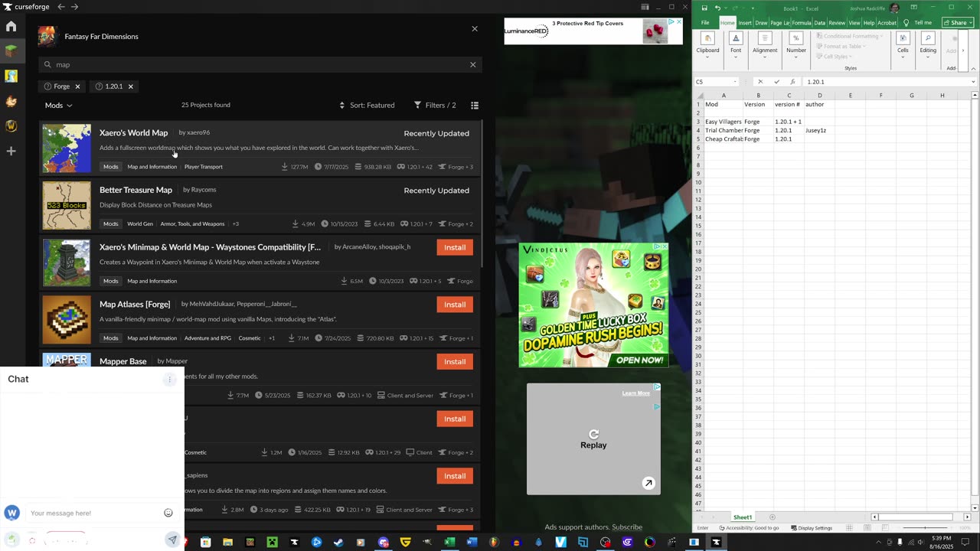980x551 pixels.
Task: Open the Name Box dropdown showing C5
Action: tap(736, 82)
